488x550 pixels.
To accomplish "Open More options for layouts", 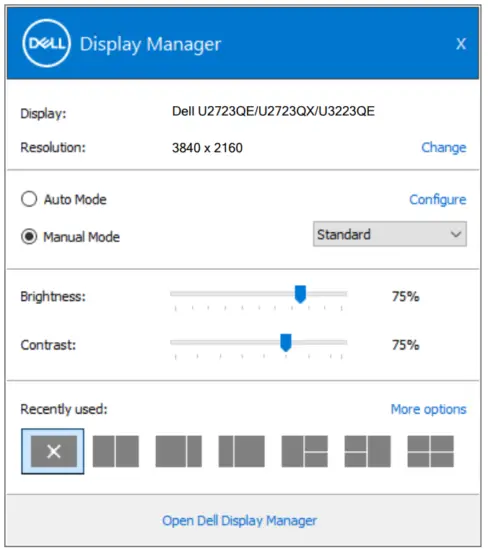I will tap(429, 409).
